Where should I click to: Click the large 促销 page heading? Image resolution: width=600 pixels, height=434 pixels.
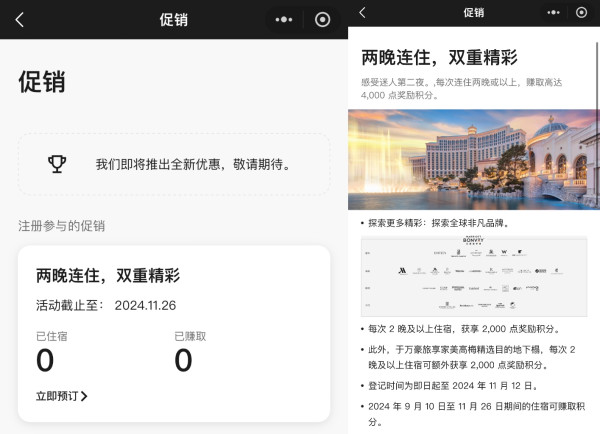tap(42, 82)
